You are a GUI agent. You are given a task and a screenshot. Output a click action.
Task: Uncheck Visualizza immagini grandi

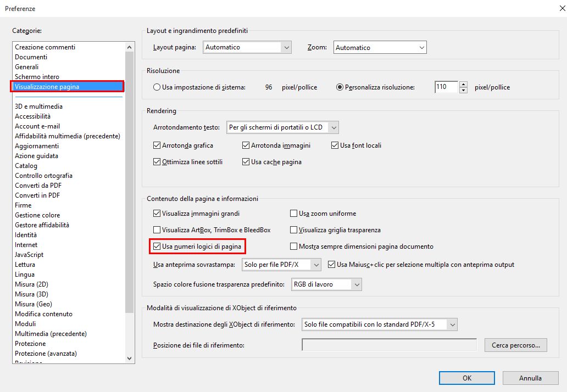tap(157, 214)
